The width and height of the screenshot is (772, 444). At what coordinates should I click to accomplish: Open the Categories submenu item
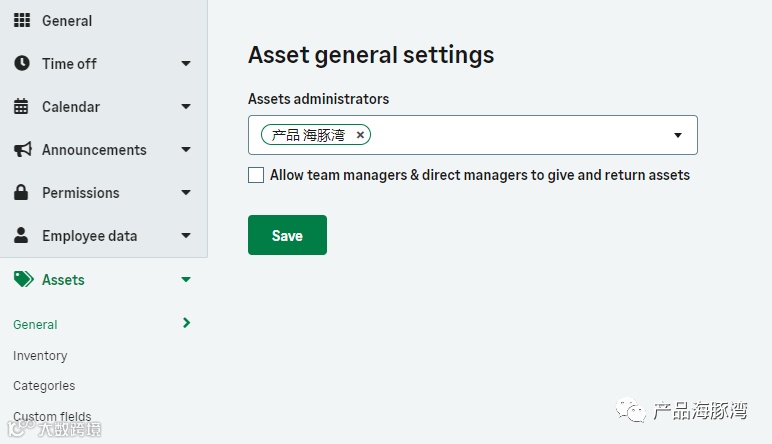[44, 386]
